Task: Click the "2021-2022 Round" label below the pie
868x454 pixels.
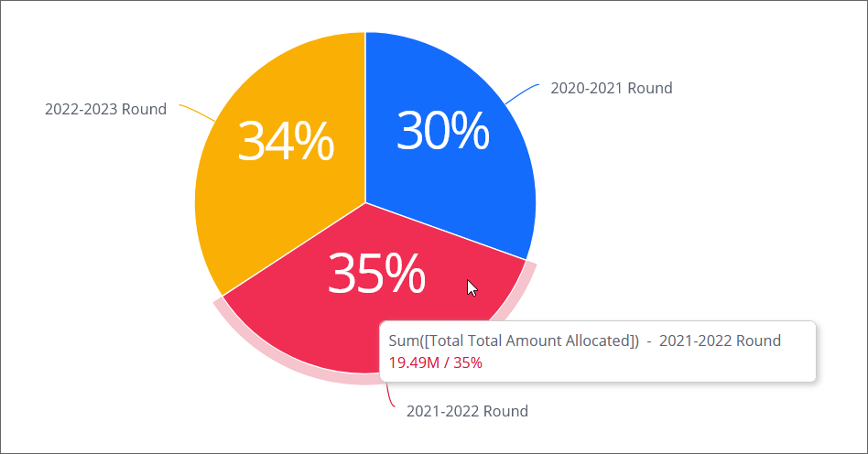Action: (x=467, y=411)
